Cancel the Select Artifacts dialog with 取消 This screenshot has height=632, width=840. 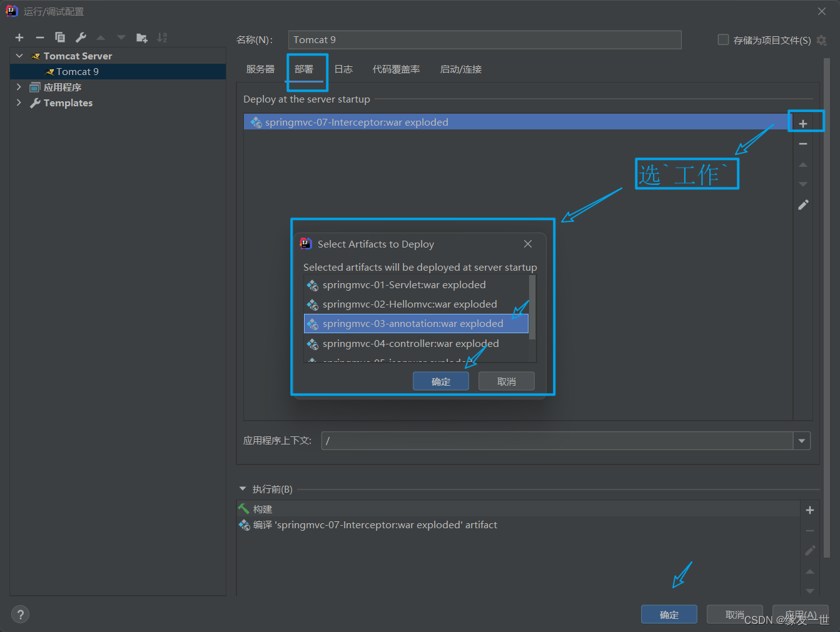507,381
